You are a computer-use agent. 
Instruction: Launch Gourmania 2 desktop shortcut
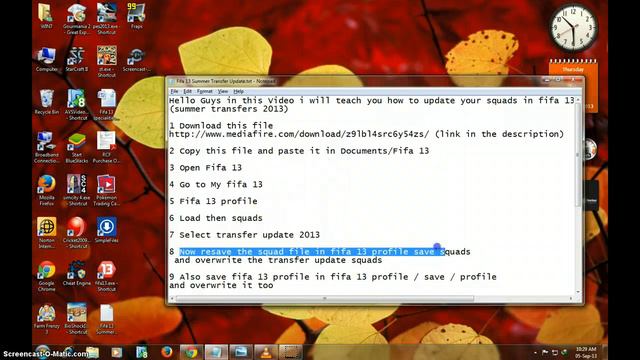click(76, 18)
